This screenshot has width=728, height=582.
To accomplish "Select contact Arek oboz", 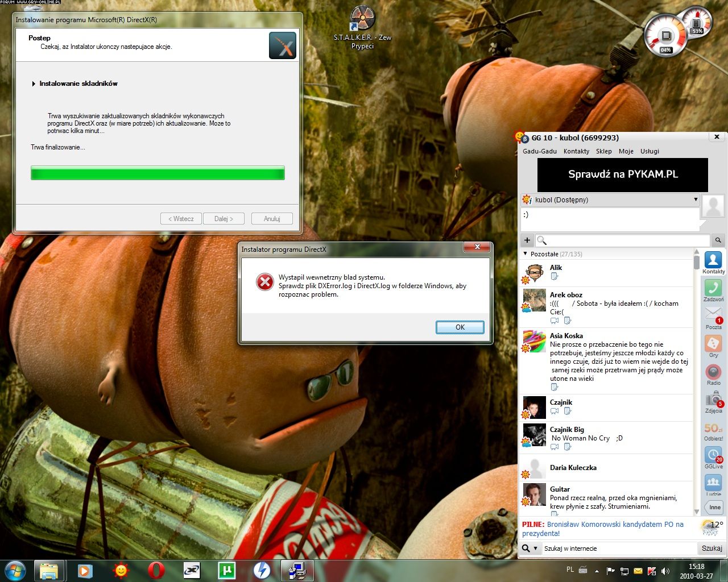I will click(x=606, y=307).
